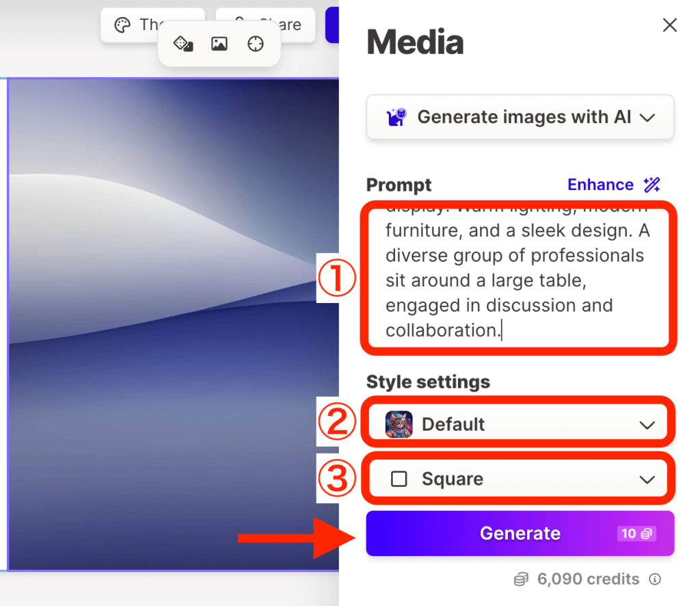Click the AI cat icon beside Generate images
Image resolution: width=700 pixels, height=606 pixels.
click(396, 118)
